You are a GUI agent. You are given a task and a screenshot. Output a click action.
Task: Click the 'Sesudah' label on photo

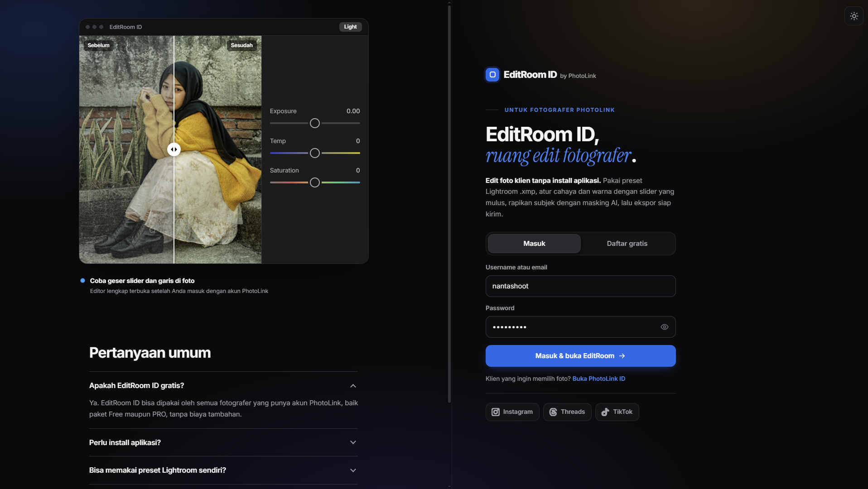coord(242,45)
